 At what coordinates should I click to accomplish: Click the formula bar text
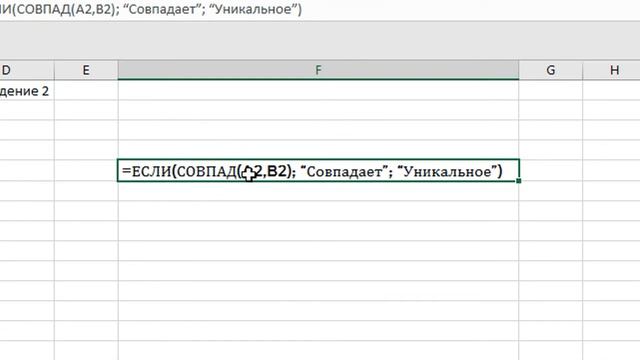pos(151,9)
